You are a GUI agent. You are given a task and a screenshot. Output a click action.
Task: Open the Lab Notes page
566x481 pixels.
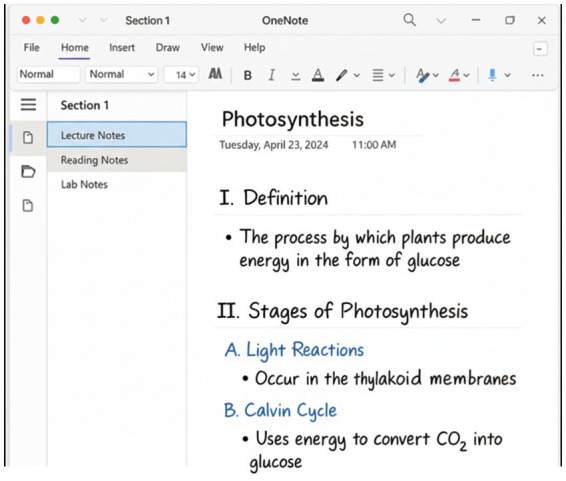pyautogui.click(x=117, y=184)
